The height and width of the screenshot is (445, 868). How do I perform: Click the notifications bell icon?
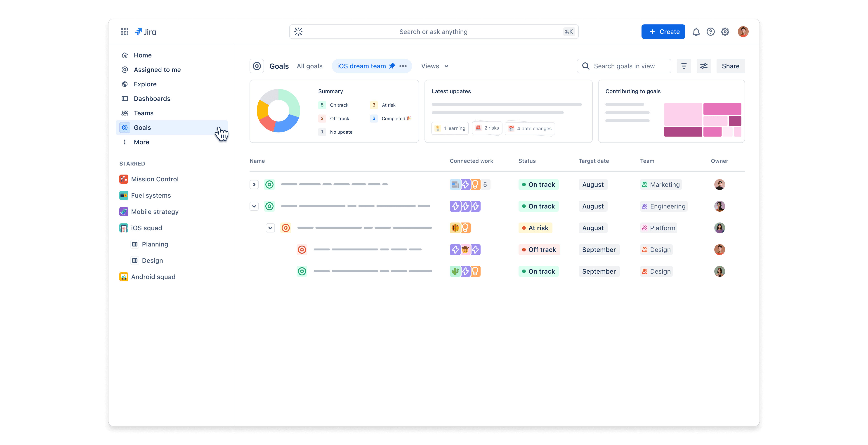(696, 32)
